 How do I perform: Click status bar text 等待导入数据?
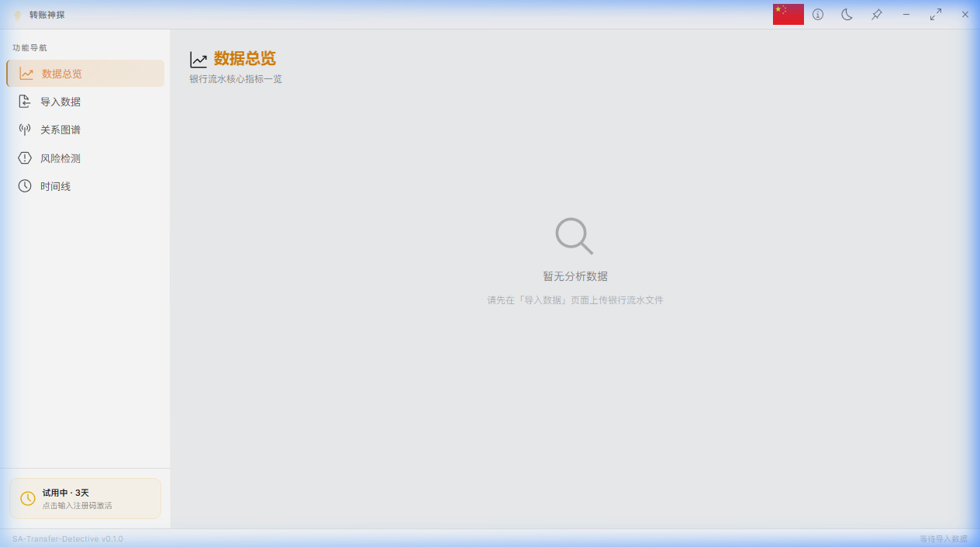pyautogui.click(x=944, y=538)
